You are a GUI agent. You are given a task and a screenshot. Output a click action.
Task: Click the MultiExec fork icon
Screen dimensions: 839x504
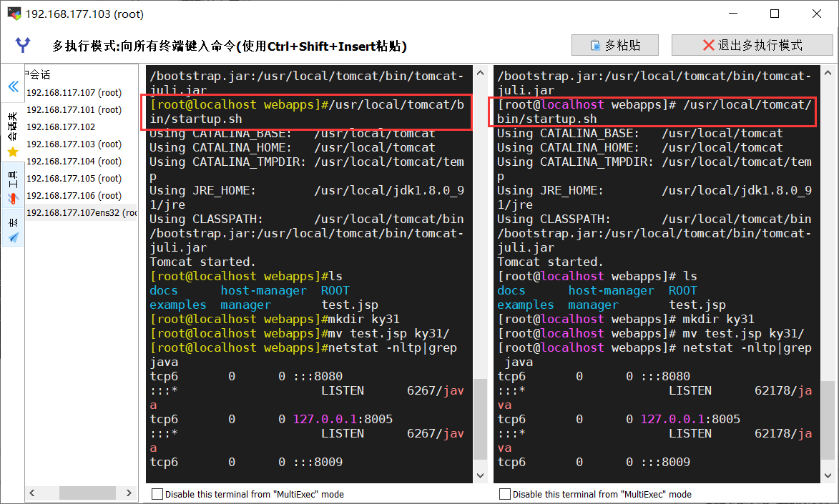22,45
